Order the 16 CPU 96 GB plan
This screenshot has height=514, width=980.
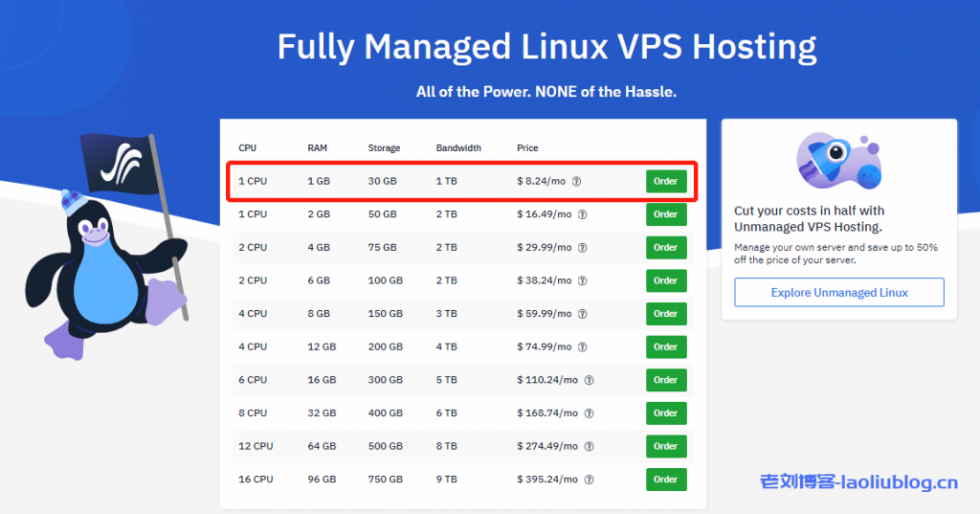666,480
